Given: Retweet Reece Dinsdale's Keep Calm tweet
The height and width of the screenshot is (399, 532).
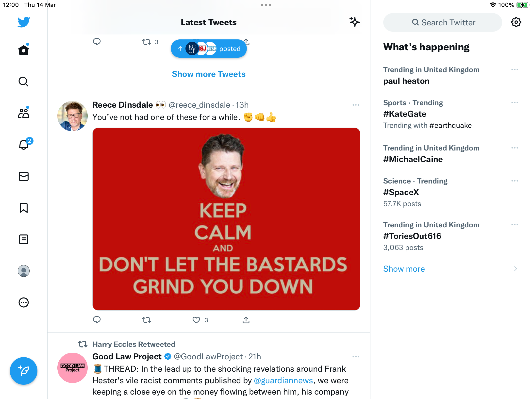Looking at the screenshot, I should (147, 320).
